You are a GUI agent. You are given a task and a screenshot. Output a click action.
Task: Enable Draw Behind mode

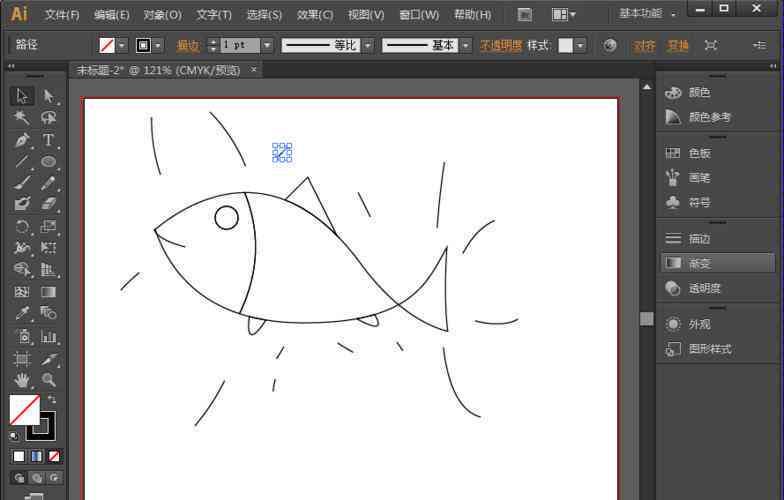click(36, 478)
